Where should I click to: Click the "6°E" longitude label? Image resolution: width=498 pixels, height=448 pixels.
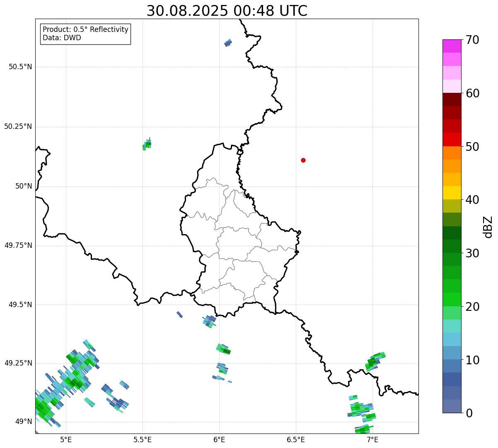pos(219,440)
